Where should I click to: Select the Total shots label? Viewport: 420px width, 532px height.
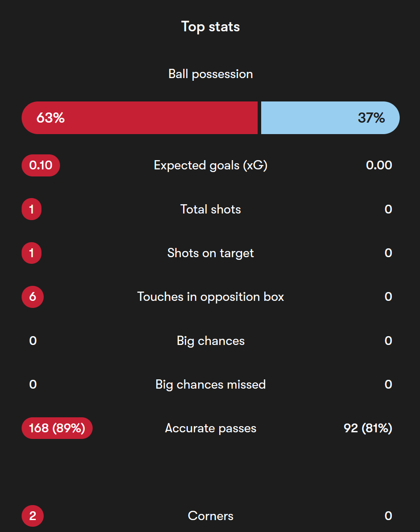210,209
